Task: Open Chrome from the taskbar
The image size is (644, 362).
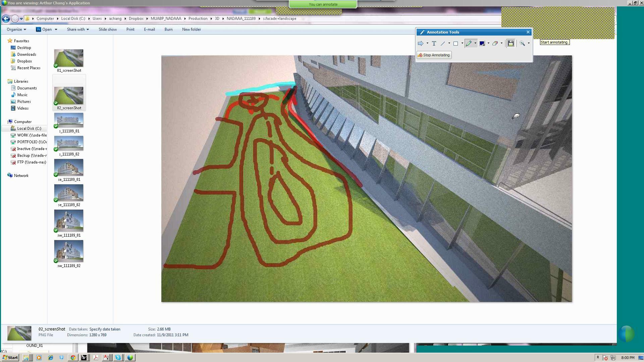Action: [73, 358]
